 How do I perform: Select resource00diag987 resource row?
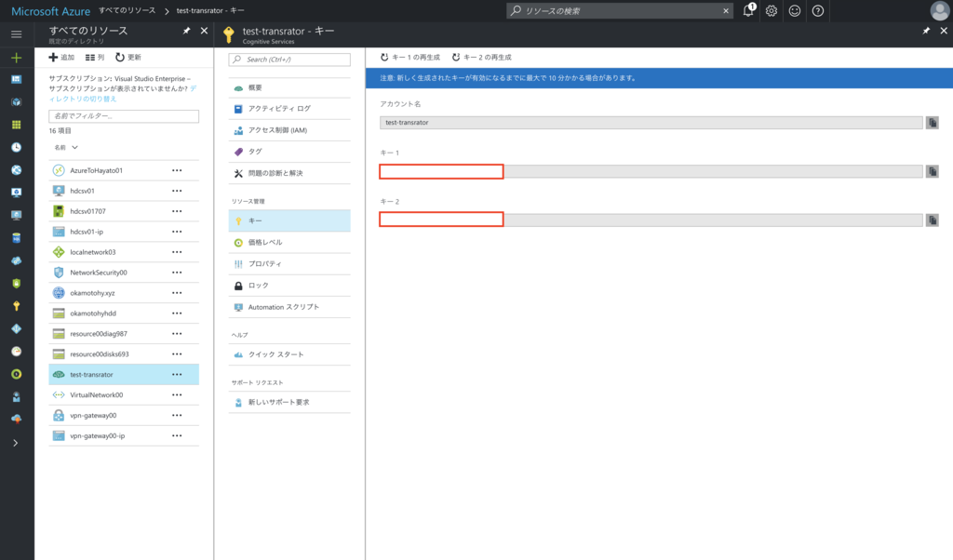[x=124, y=334]
